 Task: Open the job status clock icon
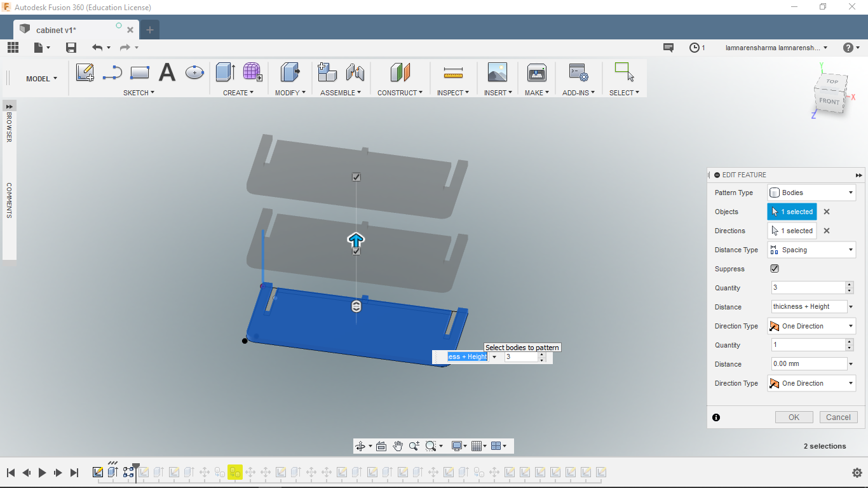[695, 48]
